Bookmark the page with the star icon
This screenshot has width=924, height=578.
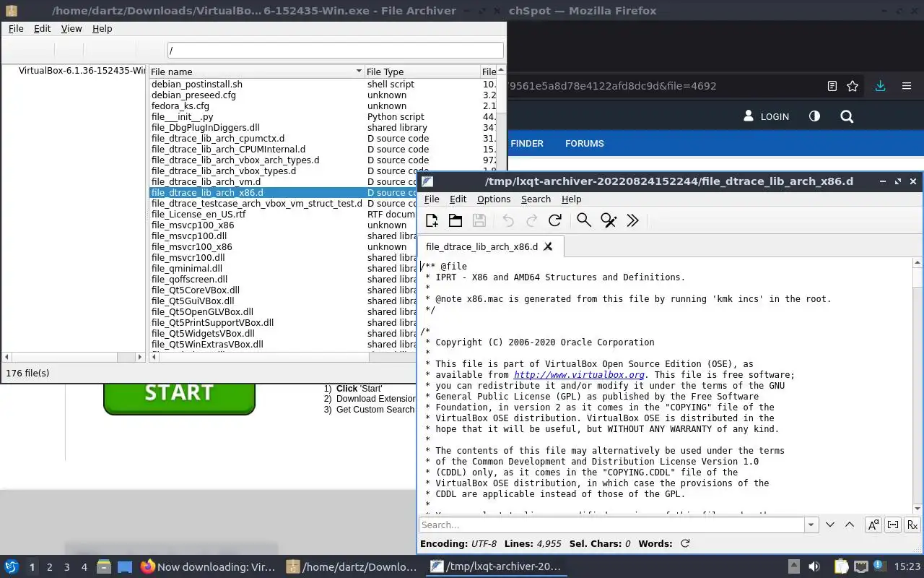(853, 86)
